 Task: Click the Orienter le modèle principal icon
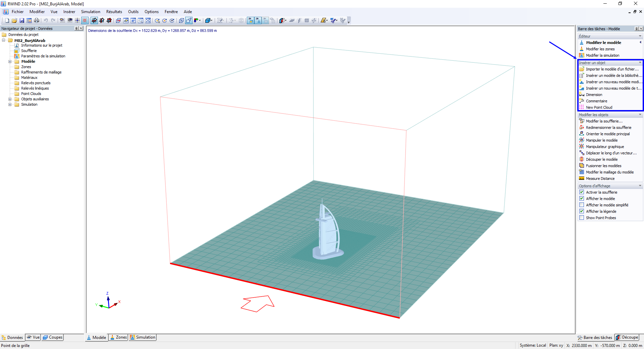pyautogui.click(x=582, y=134)
